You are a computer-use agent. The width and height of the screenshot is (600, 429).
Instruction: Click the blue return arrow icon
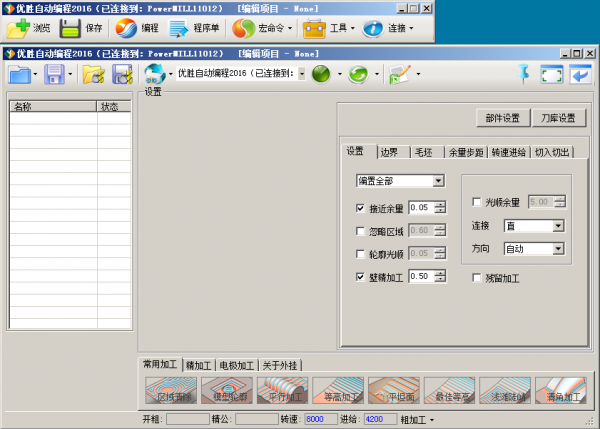(580, 74)
